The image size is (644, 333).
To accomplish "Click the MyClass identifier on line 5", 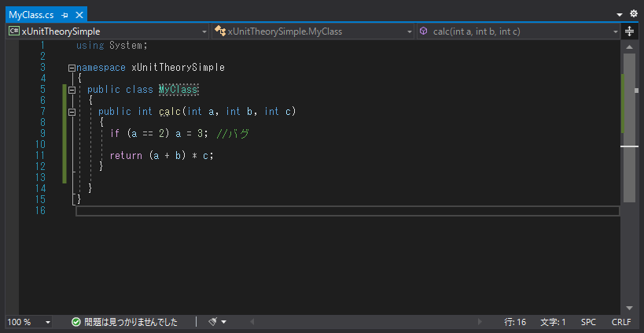I will (x=178, y=89).
